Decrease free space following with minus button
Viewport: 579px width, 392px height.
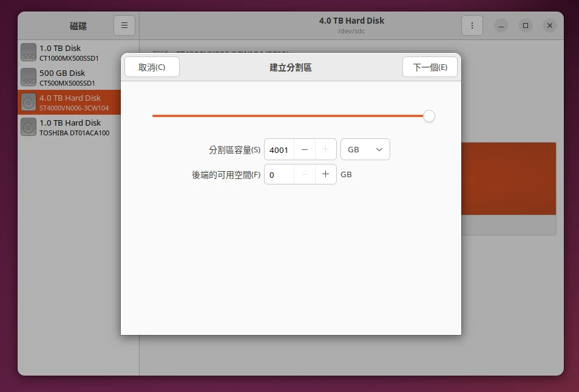point(305,174)
